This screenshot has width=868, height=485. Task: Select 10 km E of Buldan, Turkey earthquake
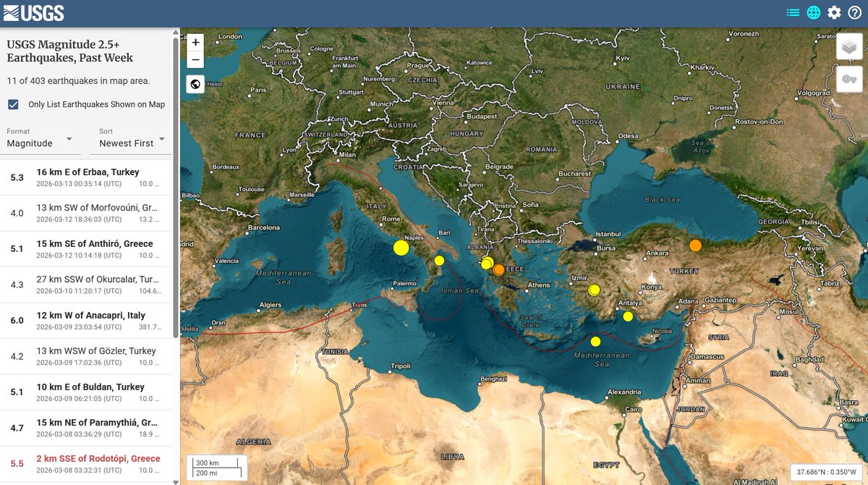pos(87,392)
